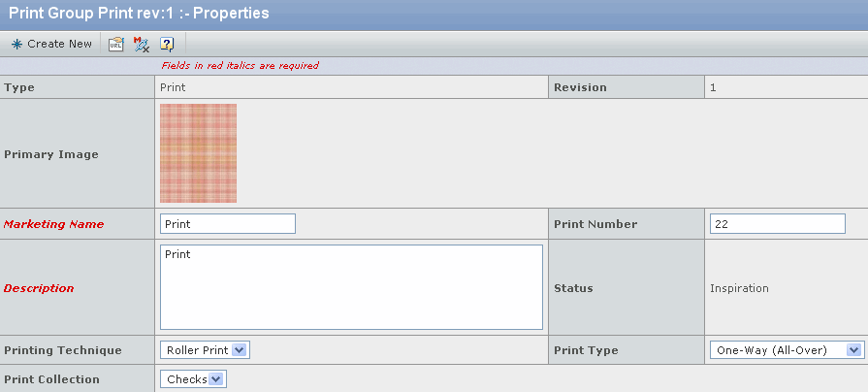Viewport: 868px width, 392px height.
Task: Expand the Print Type dropdown
Action: pyautogui.click(x=787, y=350)
